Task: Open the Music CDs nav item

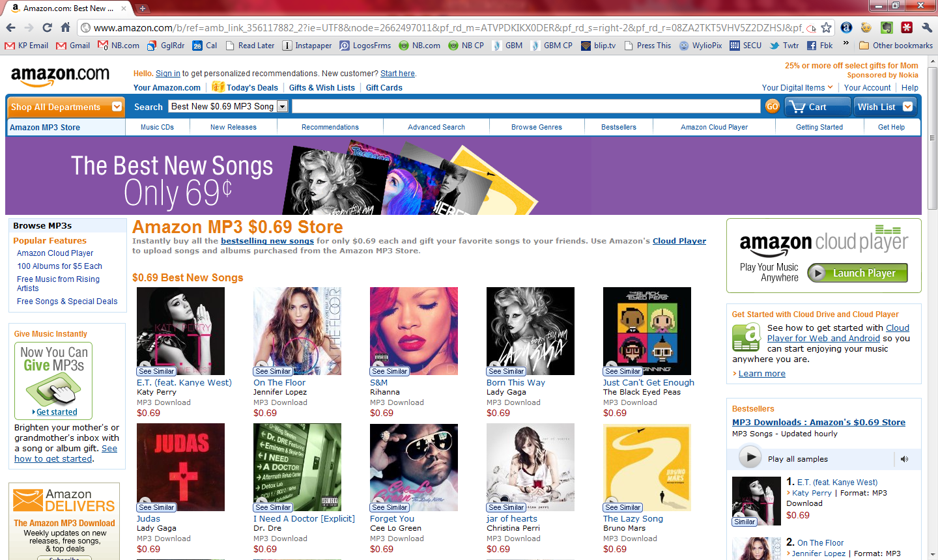Action: (157, 127)
